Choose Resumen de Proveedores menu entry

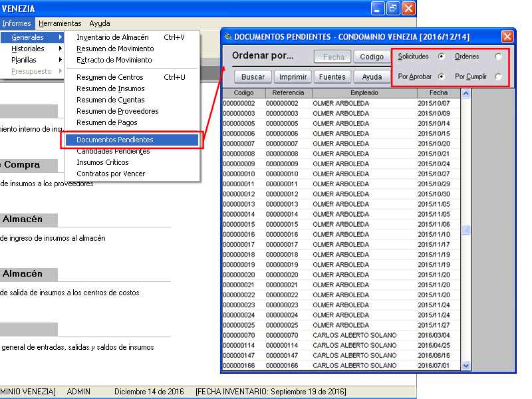click(132, 111)
